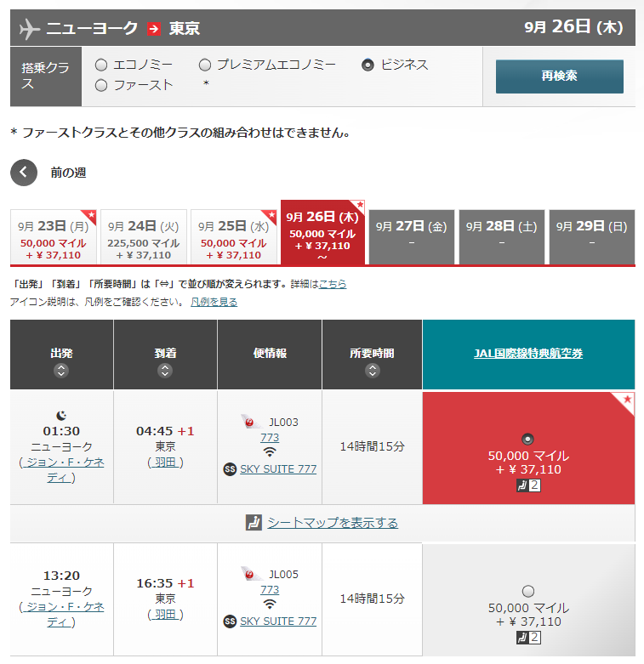Select the ファースト class radio button

click(x=101, y=86)
